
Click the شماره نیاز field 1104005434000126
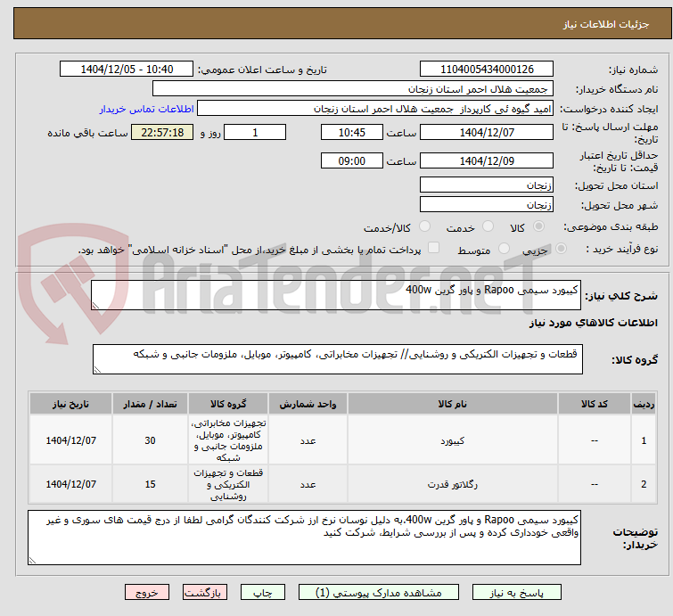[x=487, y=70]
